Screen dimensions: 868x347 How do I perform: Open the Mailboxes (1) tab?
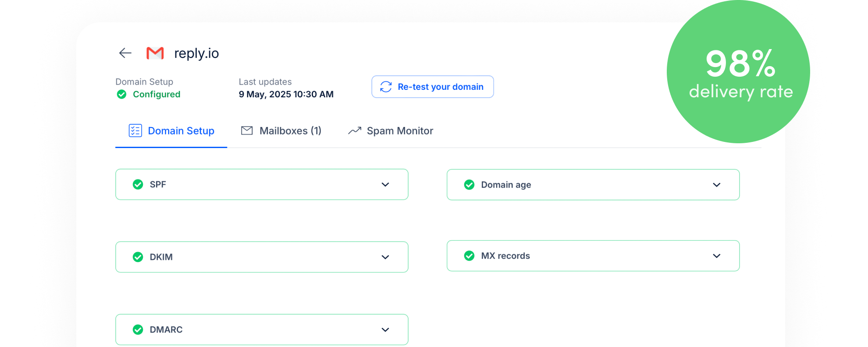pos(281,131)
